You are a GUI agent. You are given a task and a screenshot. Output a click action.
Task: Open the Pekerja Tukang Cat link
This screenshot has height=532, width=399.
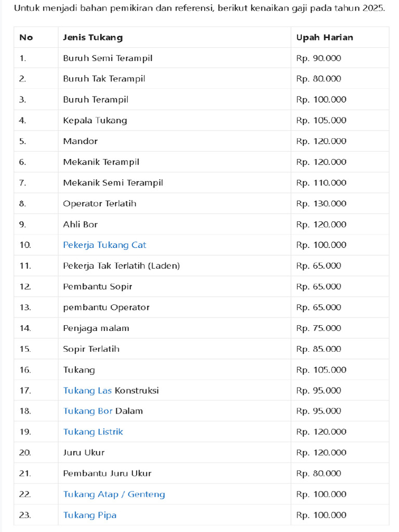104,245
